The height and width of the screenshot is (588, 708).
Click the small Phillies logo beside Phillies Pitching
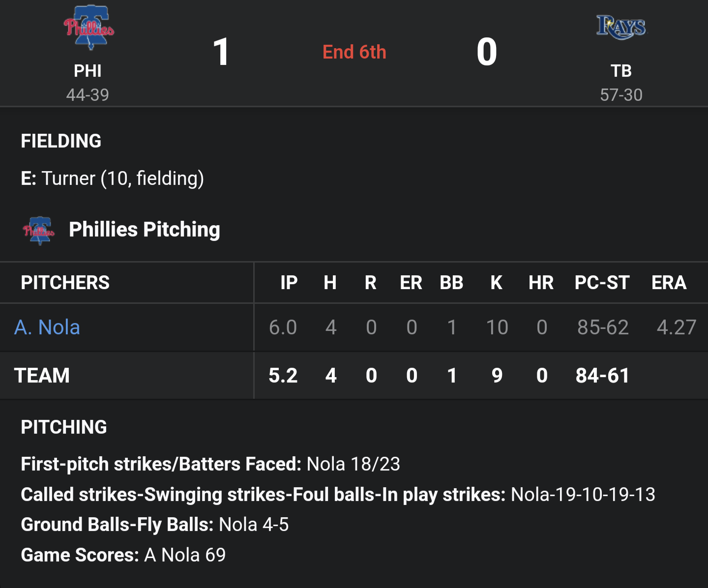point(39,230)
